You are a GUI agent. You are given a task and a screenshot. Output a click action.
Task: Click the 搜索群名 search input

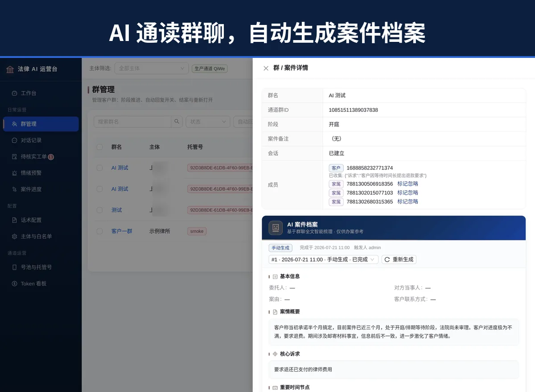pos(132,122)
